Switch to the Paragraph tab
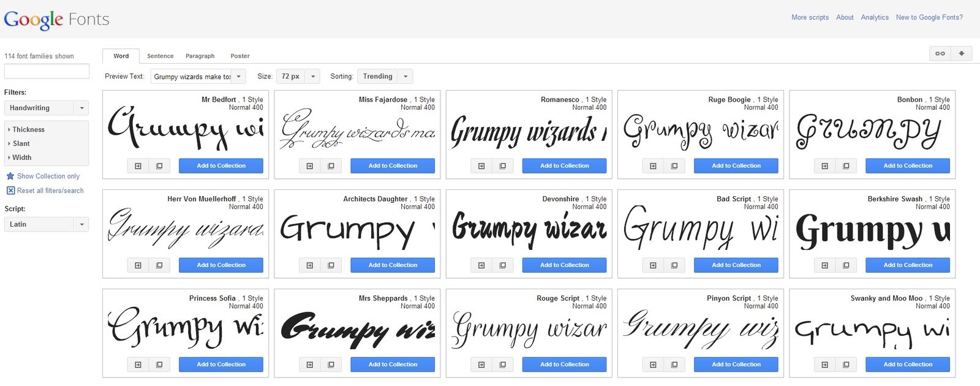The width and height of the screenshot is (980, 386). click(200, 56)
